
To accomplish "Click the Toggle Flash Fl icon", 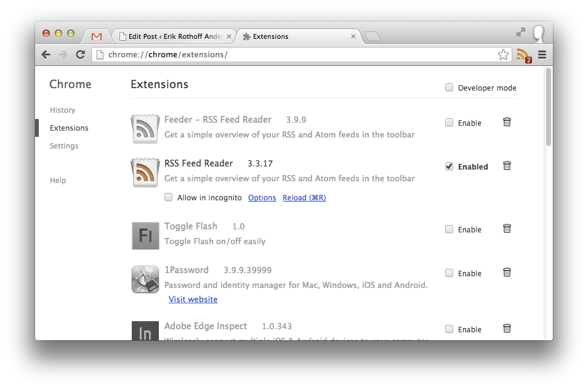I will click(145, 235).
